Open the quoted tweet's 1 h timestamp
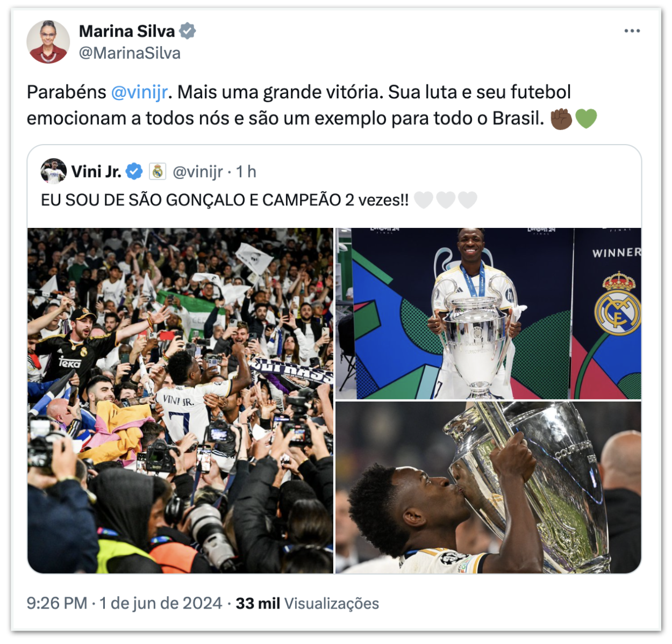672x644 pixels. tap(246, 171)
